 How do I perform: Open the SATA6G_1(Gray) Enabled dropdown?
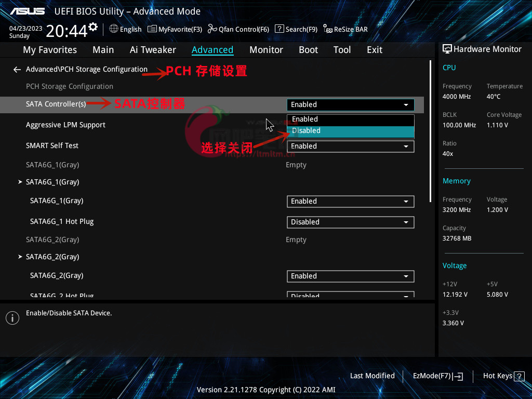[351, 202]
